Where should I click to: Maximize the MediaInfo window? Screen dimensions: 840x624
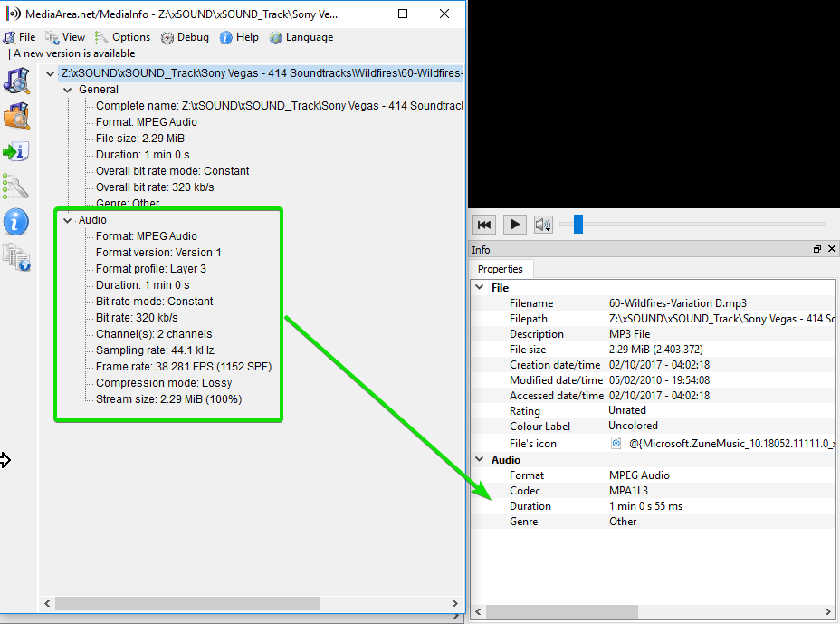point(403,14)
